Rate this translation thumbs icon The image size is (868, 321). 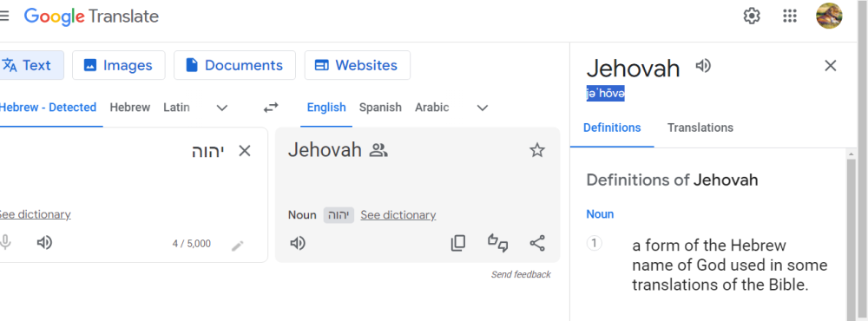(x=497, y=243)
